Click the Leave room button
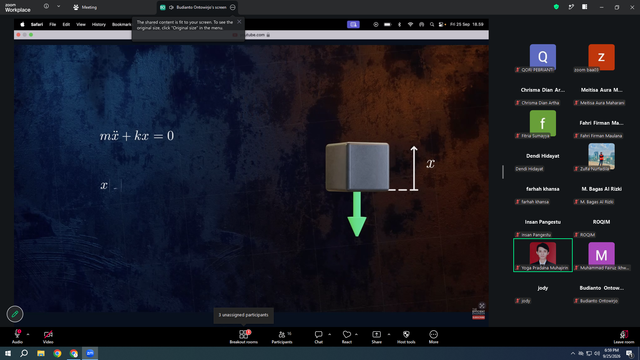 (624, 337)
